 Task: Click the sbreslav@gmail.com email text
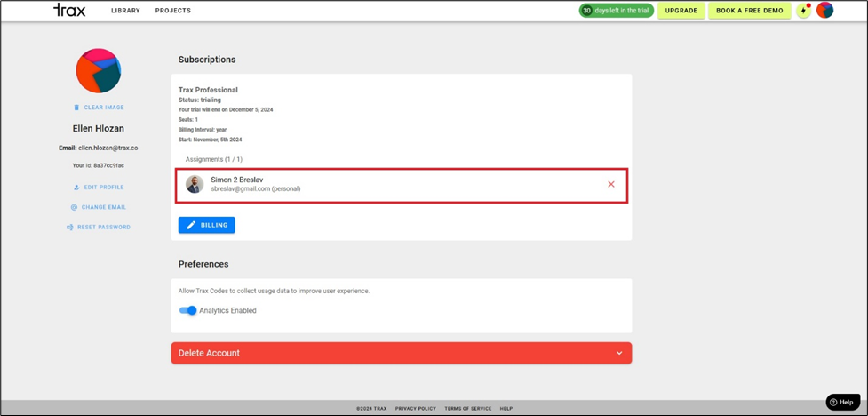(x=241, y=189)
